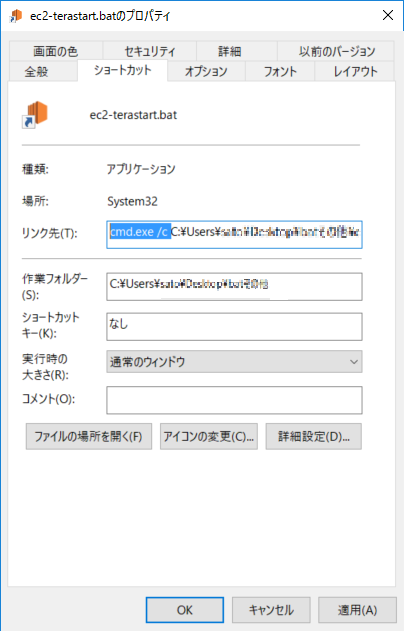This screenshot has height=631, width=404.
Task: Click the orange ec2-terastart.bat shortcut icon
Action: [35, 114]
